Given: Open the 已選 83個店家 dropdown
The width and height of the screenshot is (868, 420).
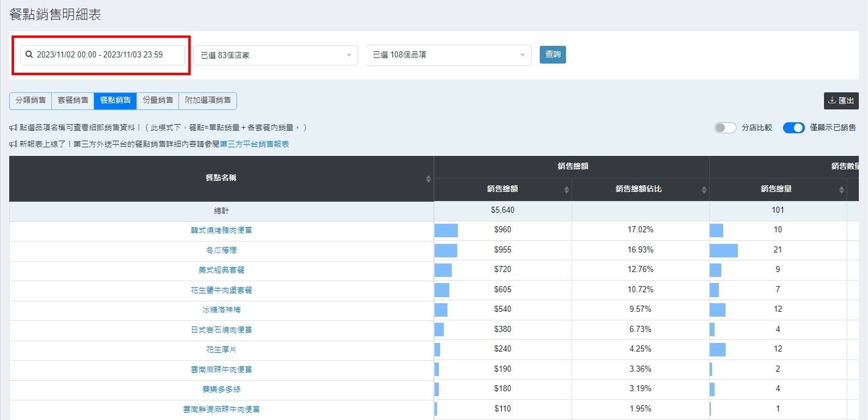Looking at the screenshot, I should (x=276, y=55).
